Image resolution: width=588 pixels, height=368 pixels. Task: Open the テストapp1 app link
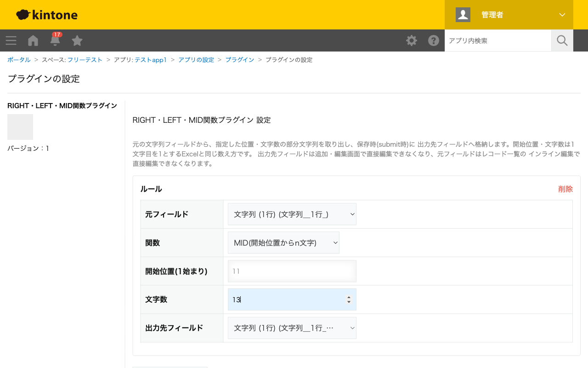[151, 60]
